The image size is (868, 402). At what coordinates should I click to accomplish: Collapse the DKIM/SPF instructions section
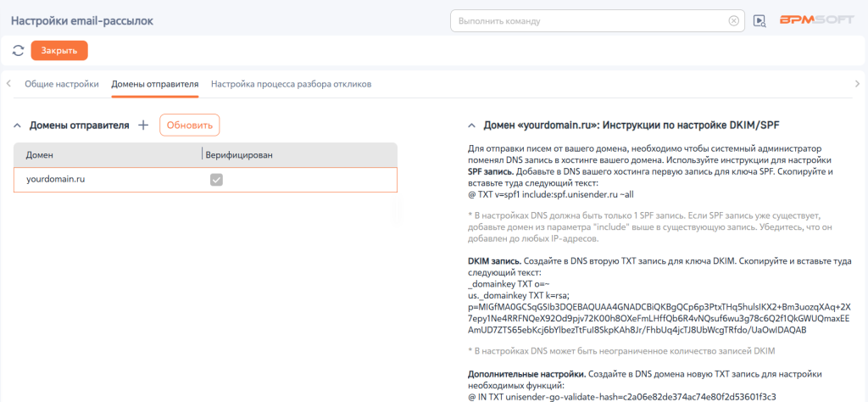click(x=471, y=126)
